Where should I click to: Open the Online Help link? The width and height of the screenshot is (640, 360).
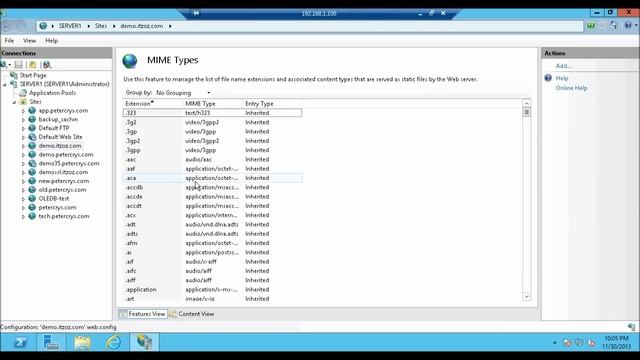(x=571, y=88)
